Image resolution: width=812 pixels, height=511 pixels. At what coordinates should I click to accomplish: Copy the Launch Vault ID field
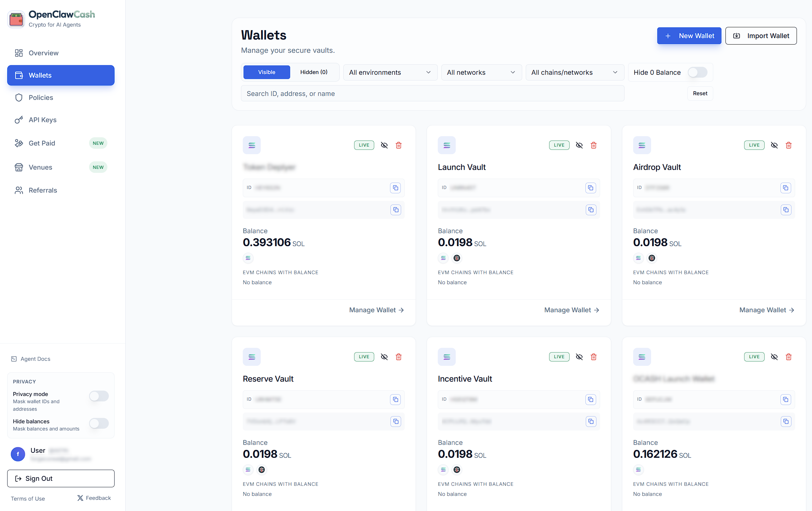pyautogui.click(x=590, y=188)
